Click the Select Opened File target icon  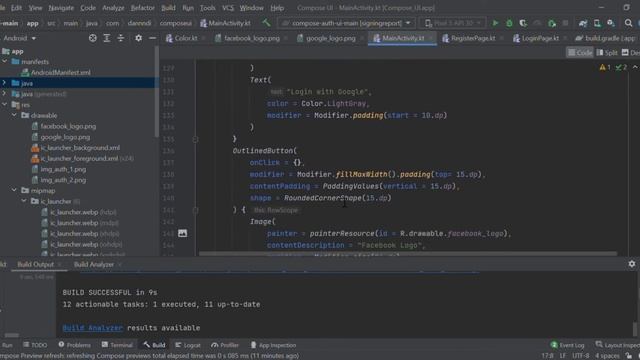93,38
